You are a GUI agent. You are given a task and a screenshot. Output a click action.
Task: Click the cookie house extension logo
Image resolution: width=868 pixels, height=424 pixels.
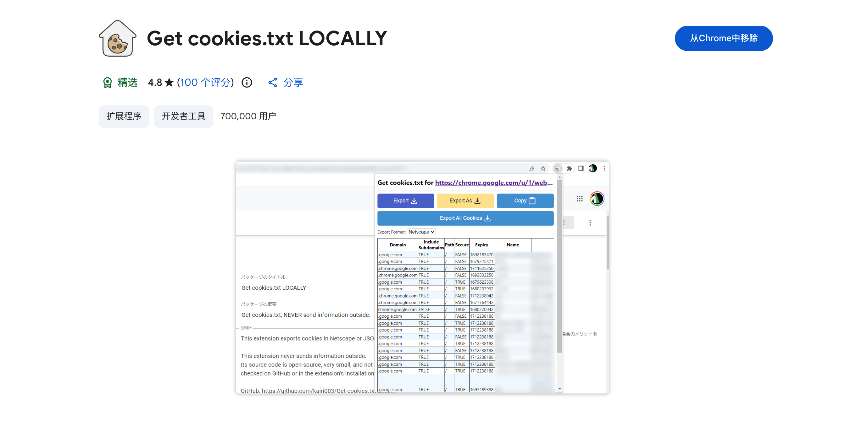click(x=118, y=38)
